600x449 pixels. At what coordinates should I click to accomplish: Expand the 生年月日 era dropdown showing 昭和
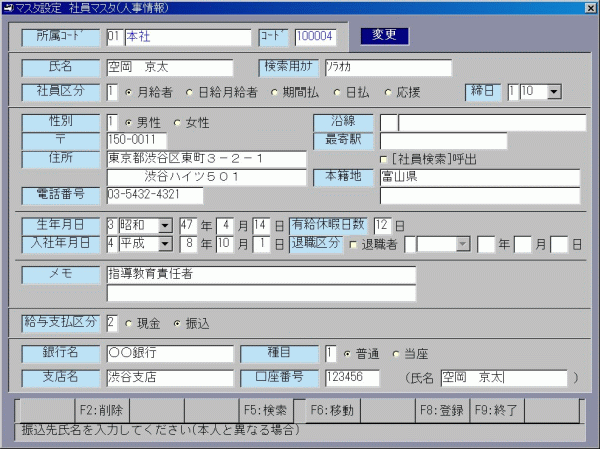pyautogui.click(x=165, y=226)
